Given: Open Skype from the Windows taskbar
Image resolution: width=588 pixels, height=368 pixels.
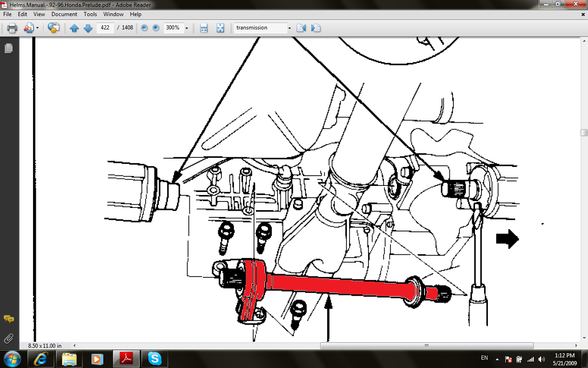Looking at the screenshot, I should click(155, 359).
